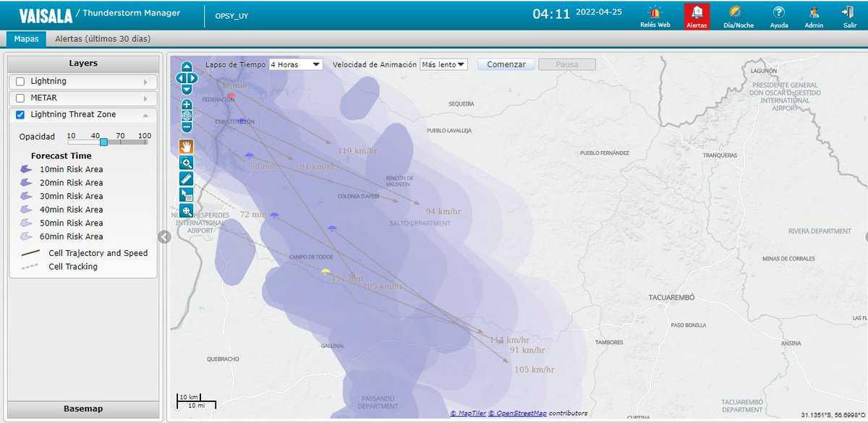Viewport: 868px width, 423px height.
Task: Expand the Lightning layer options
Action: (x=146, y=82)
